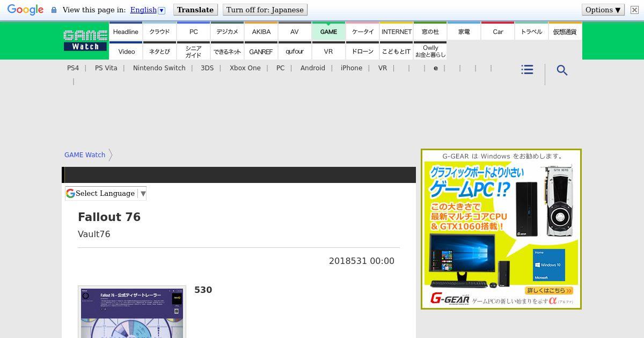The width and height of the screenshot is (644, 338).
Task: Click the G-GEAR gaming PC advertisement
Action: pos(501,229)
